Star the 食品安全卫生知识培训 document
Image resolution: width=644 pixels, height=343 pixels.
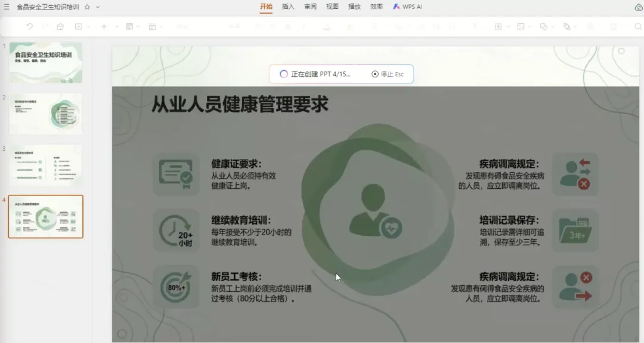[87, 7]
